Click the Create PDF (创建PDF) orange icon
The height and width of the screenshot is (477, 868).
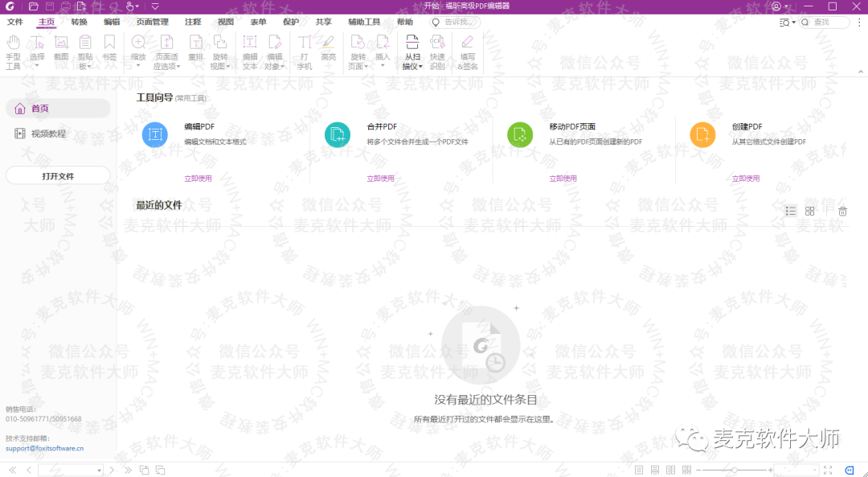pyautogui.click(x=702, y=134)
